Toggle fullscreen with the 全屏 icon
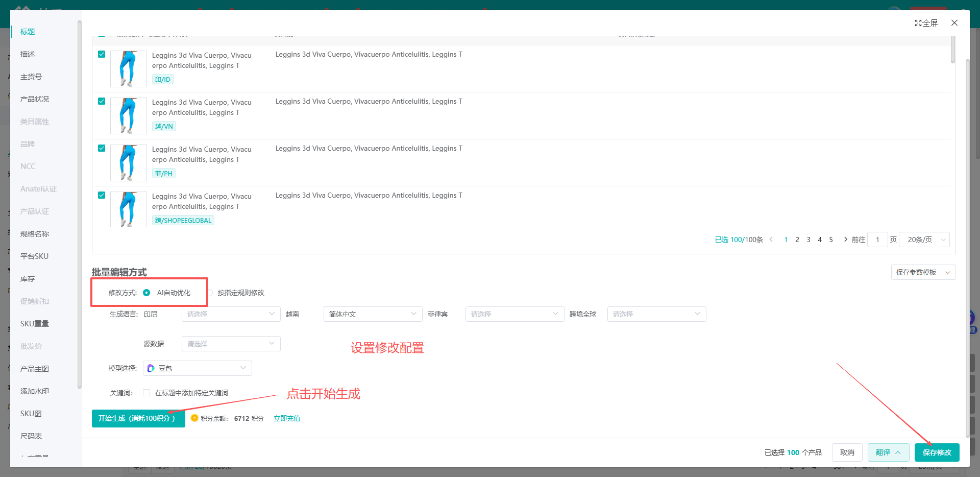 click(x=926, y=23)
